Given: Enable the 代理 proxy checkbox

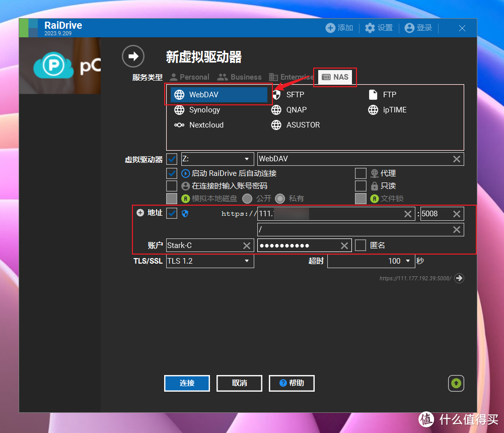Looking at the screenshot, I should point(361,173).
